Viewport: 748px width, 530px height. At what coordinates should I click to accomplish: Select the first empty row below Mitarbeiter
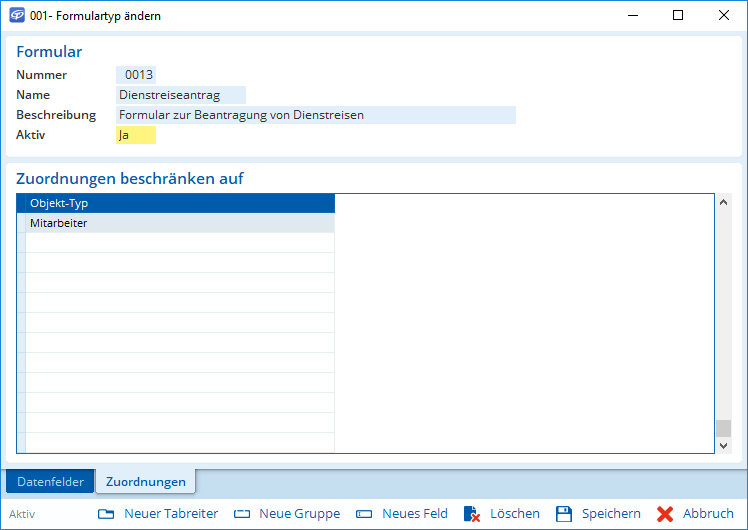tap(180, 243)
